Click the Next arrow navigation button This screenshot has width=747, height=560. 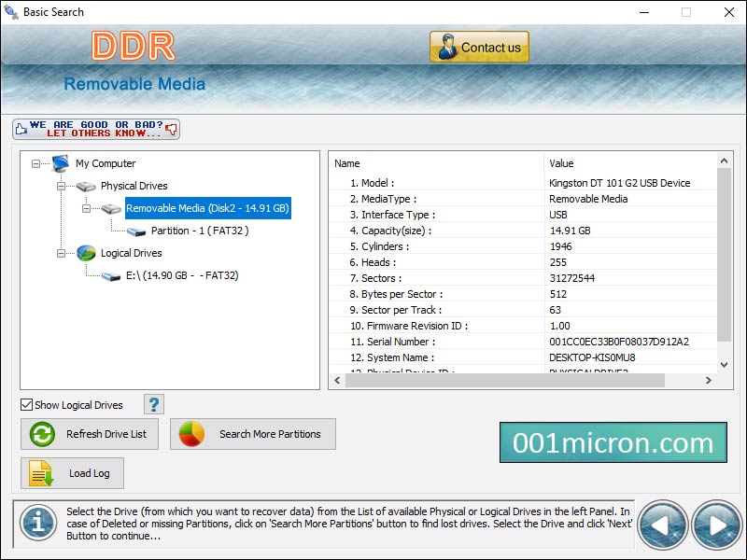(x=715, y=525)
